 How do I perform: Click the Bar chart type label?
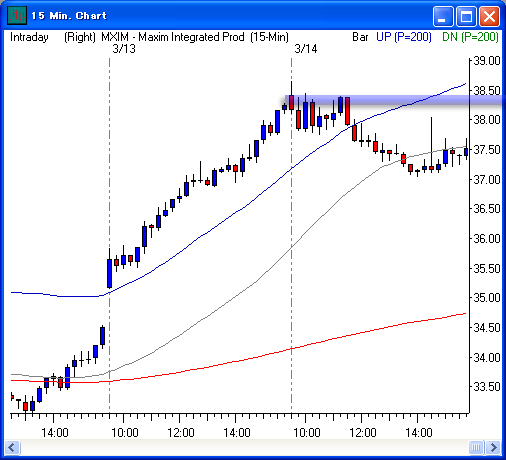pos(360,37)
